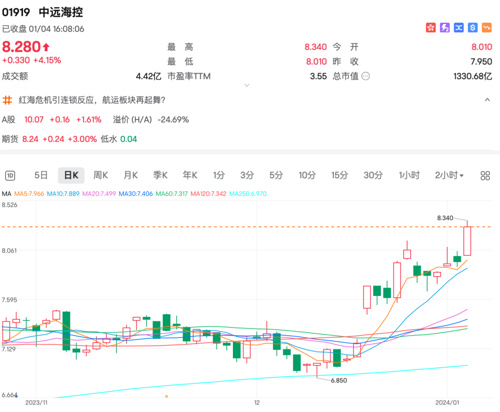Expand more quote details with down chevron

pyautogui.click(x=247, y=85)
